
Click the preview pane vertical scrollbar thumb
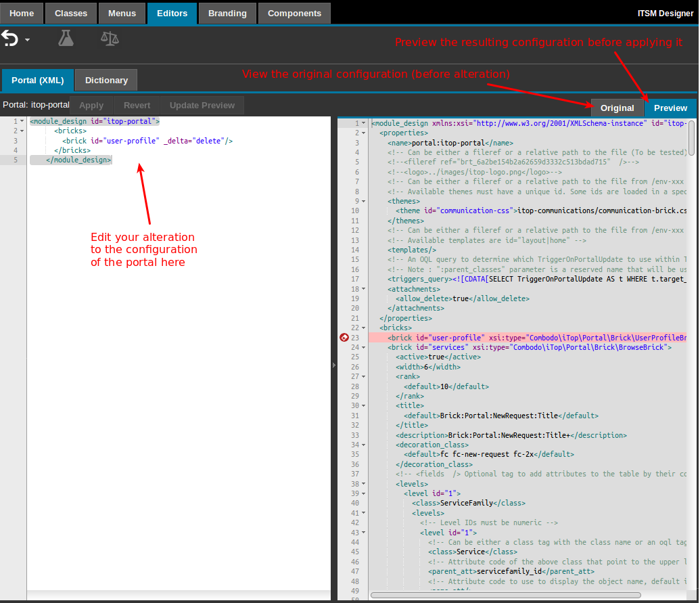pyautogui.click(x=691, y=137)
